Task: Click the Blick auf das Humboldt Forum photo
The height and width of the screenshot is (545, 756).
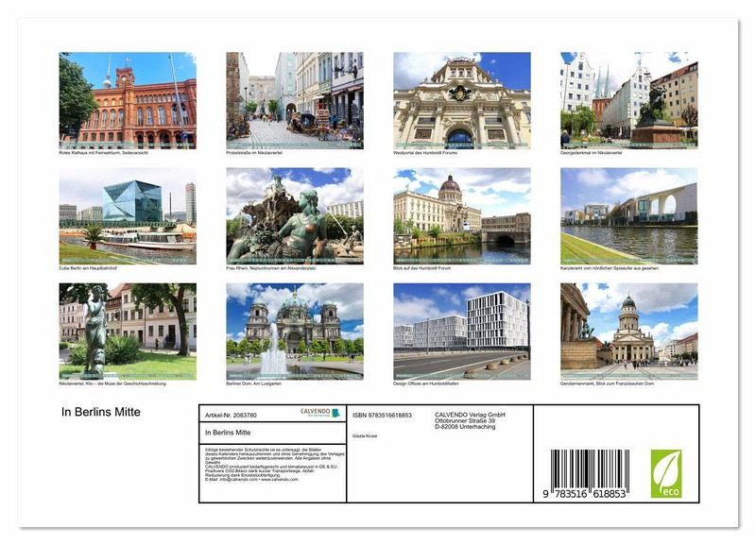Action: 461,216
